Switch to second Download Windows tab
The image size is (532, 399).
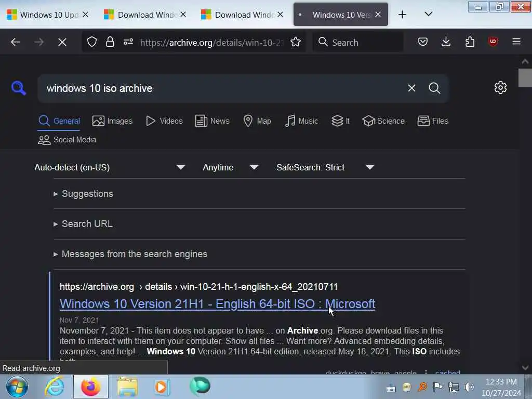point(145,15)
